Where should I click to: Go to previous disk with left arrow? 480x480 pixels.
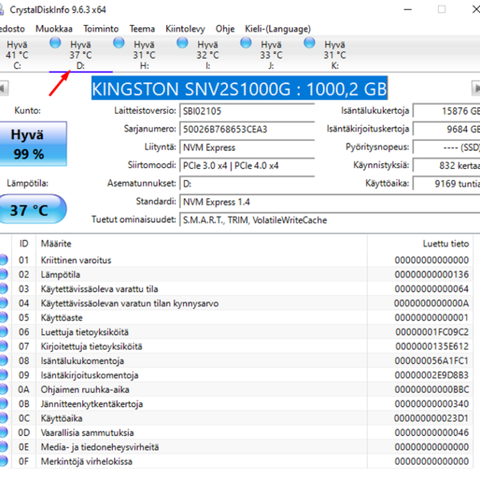pyautogui.click(x=3, y=89)
